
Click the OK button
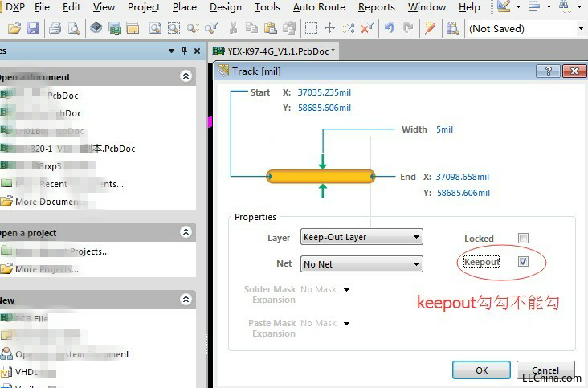click(481, 370)
